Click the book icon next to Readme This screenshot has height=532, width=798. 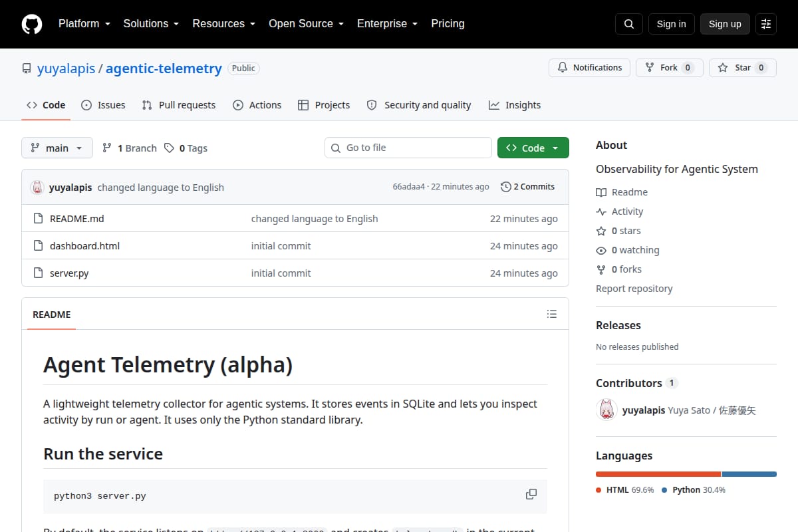point(601,192)
